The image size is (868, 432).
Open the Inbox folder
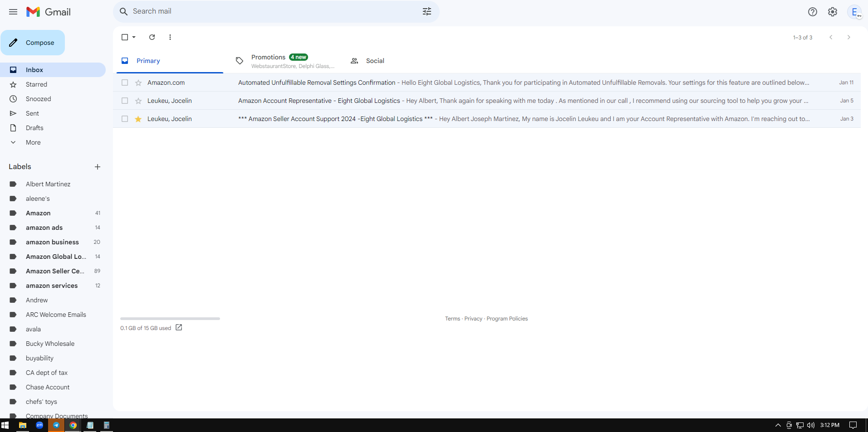click(x=53, y=70)
